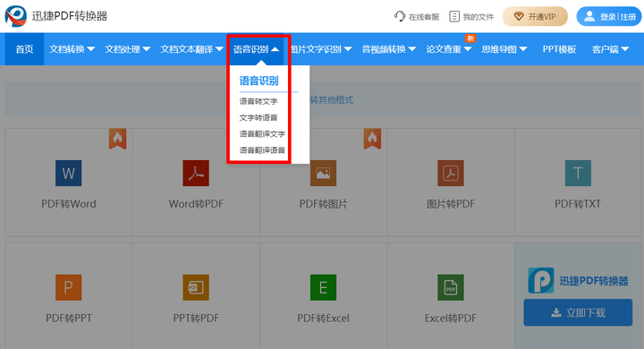Choose 文字转语音 from the dropdown
644x349 pixels.
coord(258,117)
